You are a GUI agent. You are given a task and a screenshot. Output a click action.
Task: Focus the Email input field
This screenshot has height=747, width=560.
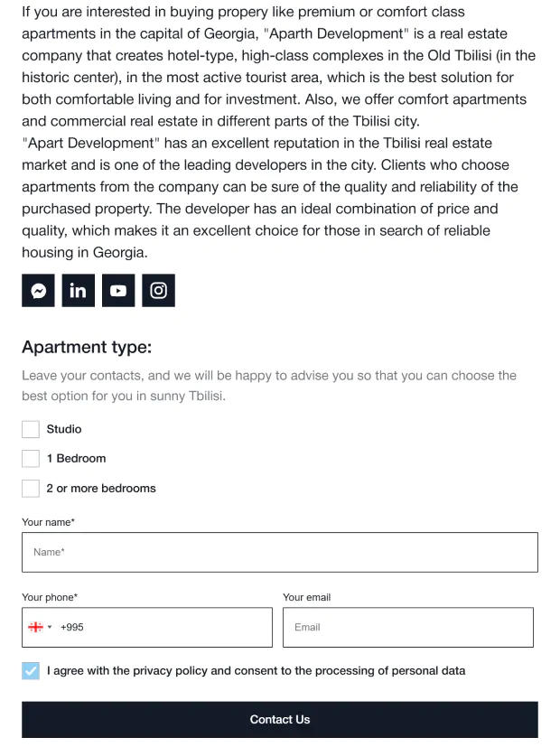[x=408, y=627]
